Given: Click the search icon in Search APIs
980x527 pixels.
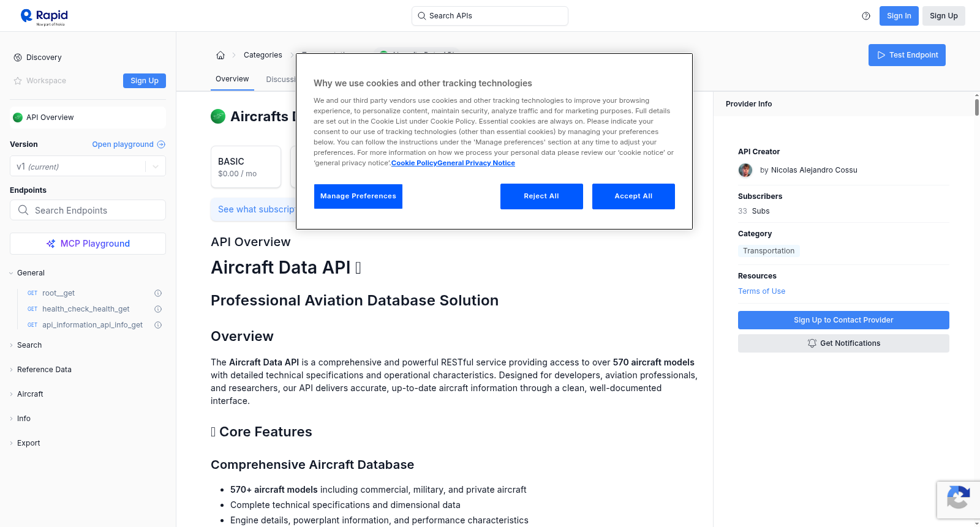Looking at the screenshot, I should (x=422, y=16).
